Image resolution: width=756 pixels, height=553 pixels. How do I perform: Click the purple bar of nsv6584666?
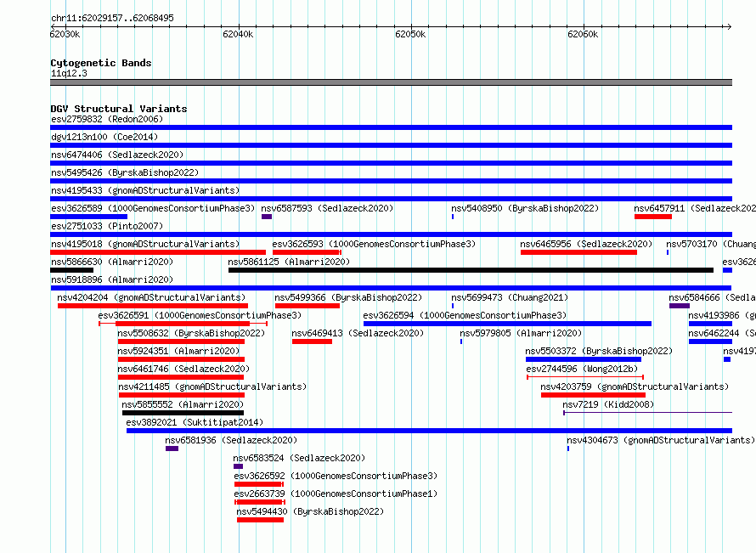680,306
